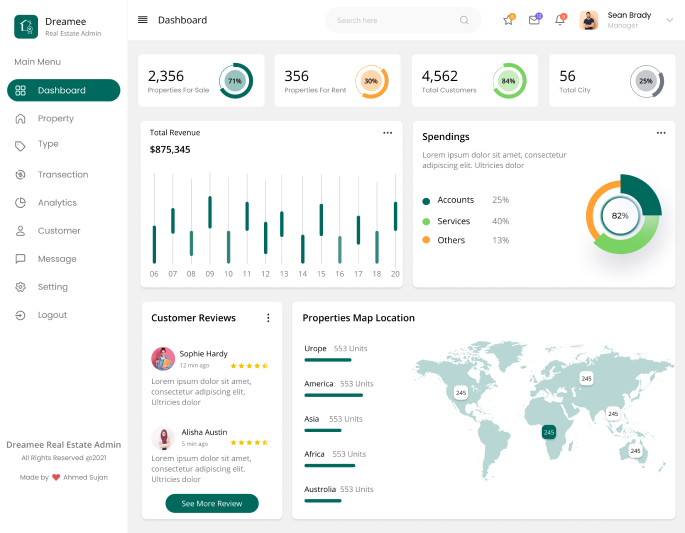The width and height of the screenshot is (685, 533).
Task: Click the Asia 553 Units label
Action: pyautogui.click(x=346, y=419)
